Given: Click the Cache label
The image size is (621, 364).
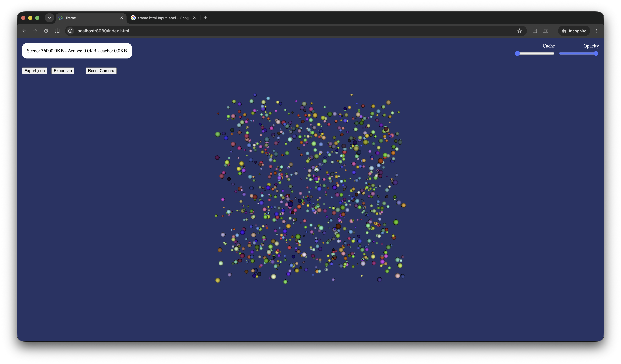Looking at the screenshot, I should tap(549, 46).
